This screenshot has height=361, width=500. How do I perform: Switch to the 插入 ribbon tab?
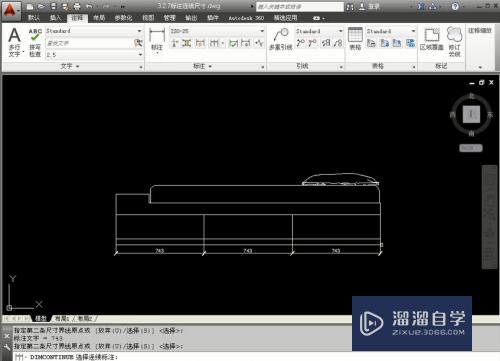(55, 18)
